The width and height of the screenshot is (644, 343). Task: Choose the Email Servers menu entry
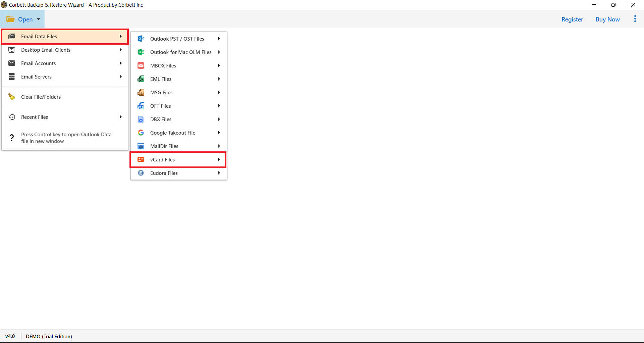click(x=65, y=77)
